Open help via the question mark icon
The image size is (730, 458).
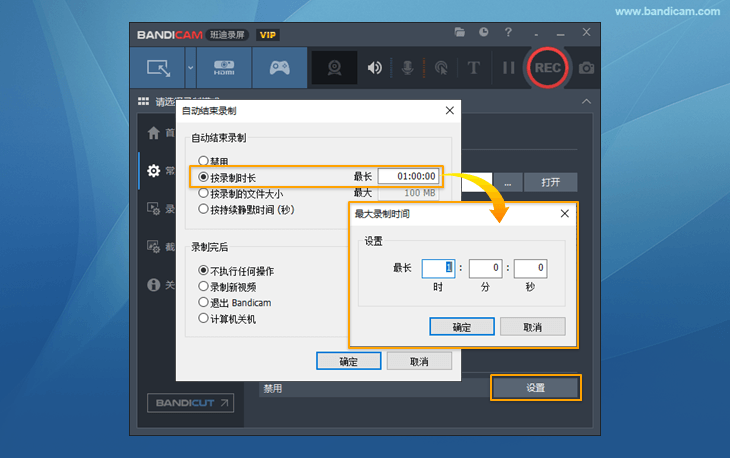click(x=508, y=32)
